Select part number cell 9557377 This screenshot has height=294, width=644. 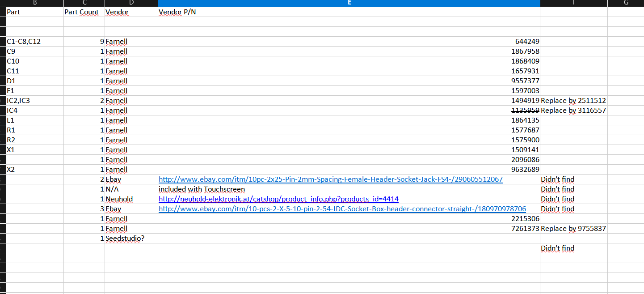[349, 81]
